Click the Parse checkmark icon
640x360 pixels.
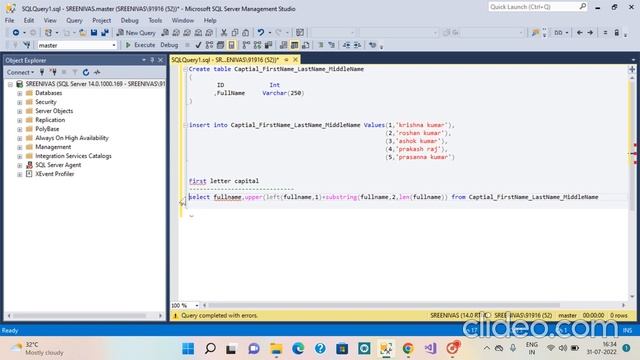click(x=198, y=45)
